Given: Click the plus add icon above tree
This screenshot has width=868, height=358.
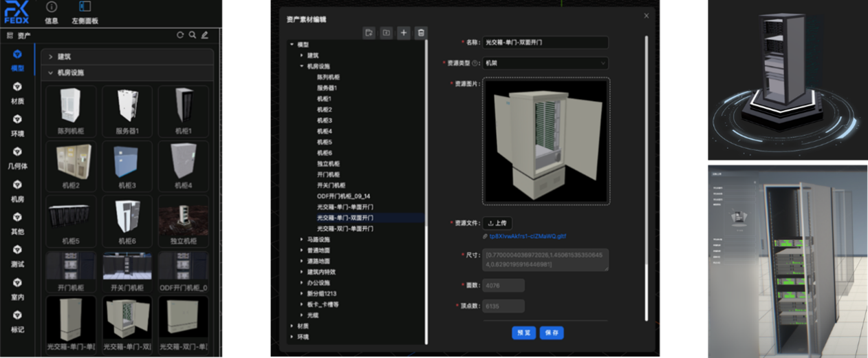Looking at the screenshot, I should [x=404, y=32].
